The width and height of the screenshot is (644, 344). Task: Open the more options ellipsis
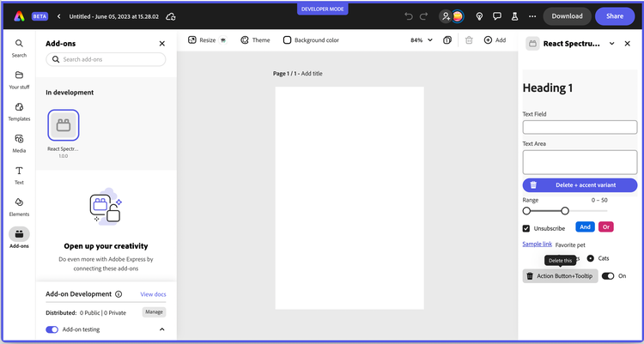click(x=532, y=16)
